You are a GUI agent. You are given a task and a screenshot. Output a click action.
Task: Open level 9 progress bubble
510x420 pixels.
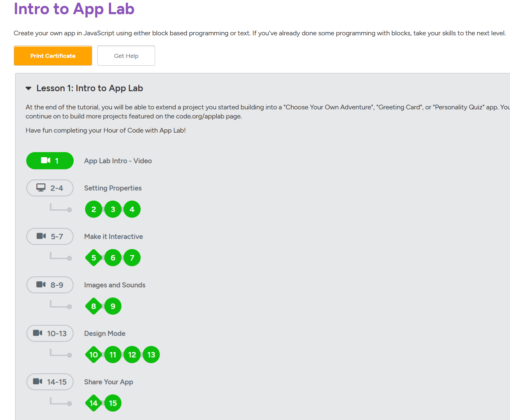coord(113,306)
